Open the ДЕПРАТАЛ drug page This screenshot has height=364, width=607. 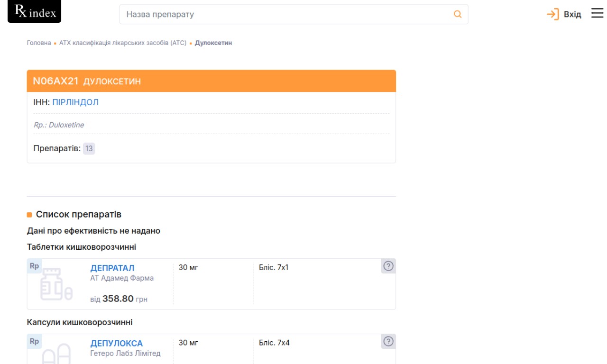click(112, 268)
